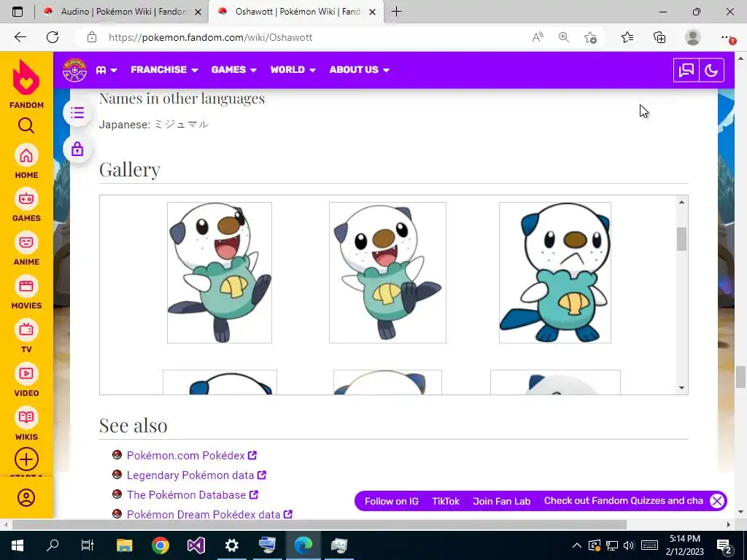This screenshot has width=747, height=560.
Task: Open the user profile icon in the sidebar
Action: pos(26,497)
